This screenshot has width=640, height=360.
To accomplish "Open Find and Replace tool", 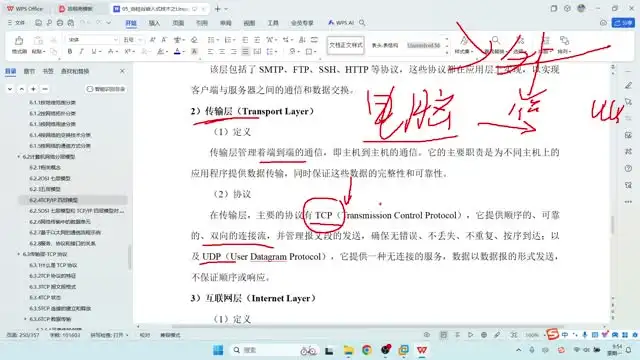I will point(495,44).
